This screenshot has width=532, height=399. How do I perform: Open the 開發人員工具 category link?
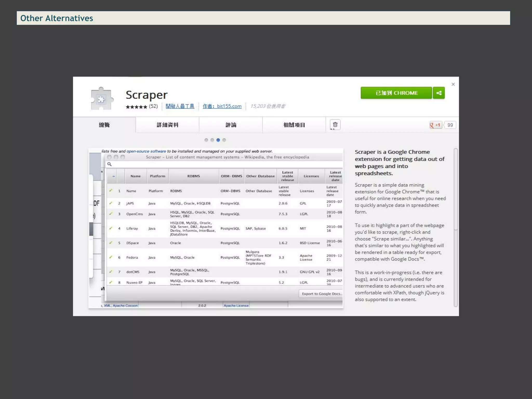tap(180, 106)
